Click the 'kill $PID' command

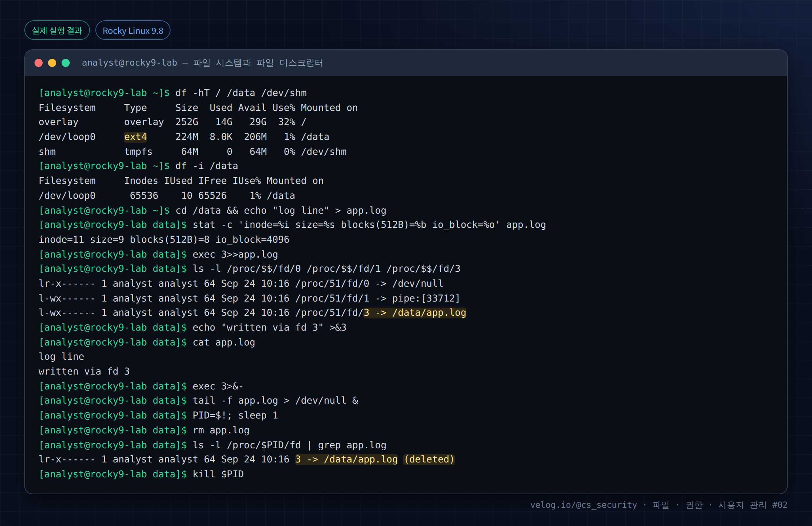(x=218, y=474)
